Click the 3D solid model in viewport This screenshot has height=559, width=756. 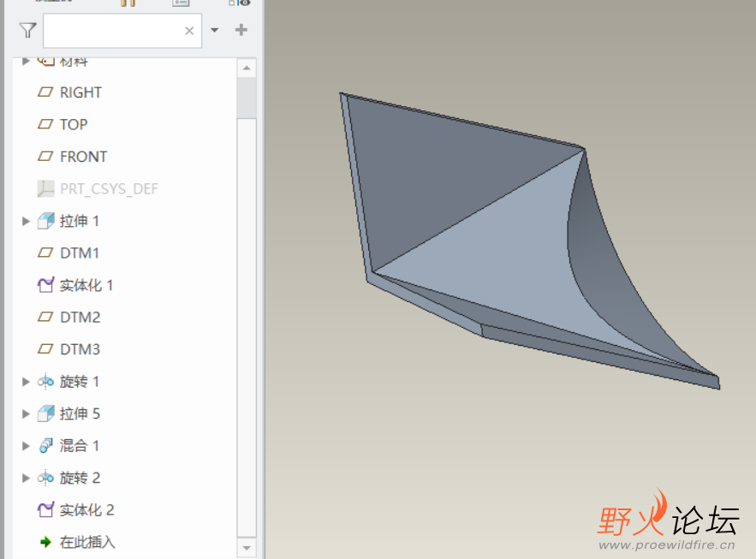click(482, 231)
